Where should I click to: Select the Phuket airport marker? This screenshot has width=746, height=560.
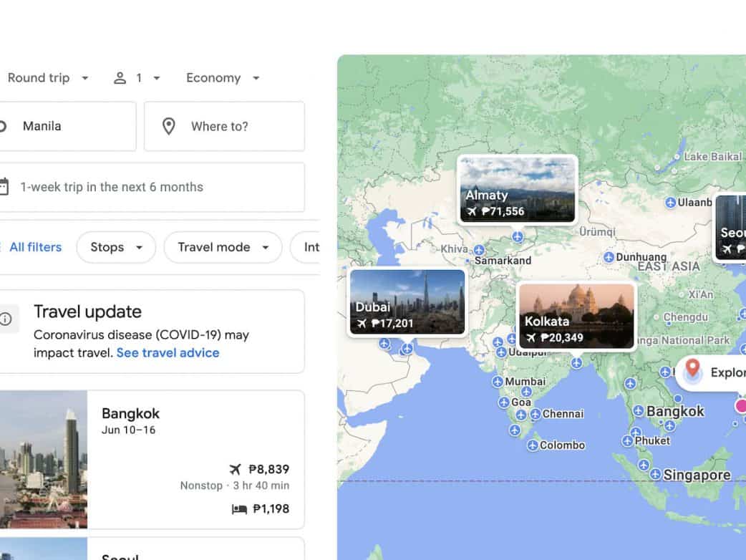coord(628,440)
